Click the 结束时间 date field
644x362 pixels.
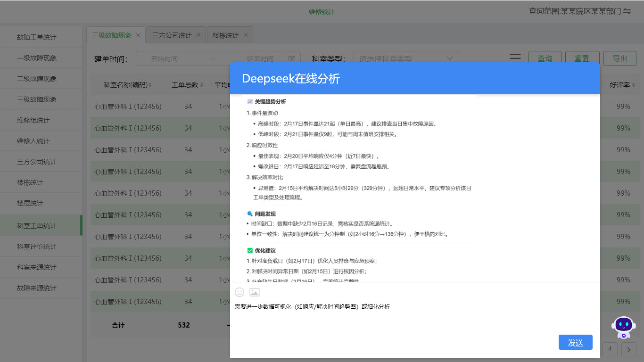click(x=260, y=59)
